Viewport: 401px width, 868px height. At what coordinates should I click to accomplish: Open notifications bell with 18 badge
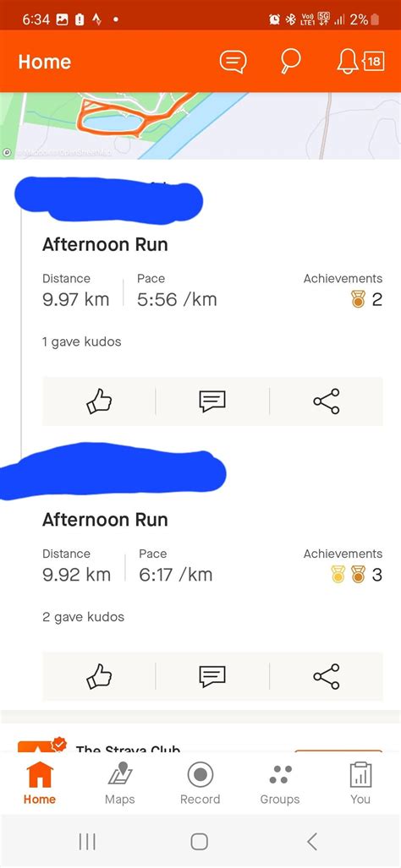click(x=360, y=62)
